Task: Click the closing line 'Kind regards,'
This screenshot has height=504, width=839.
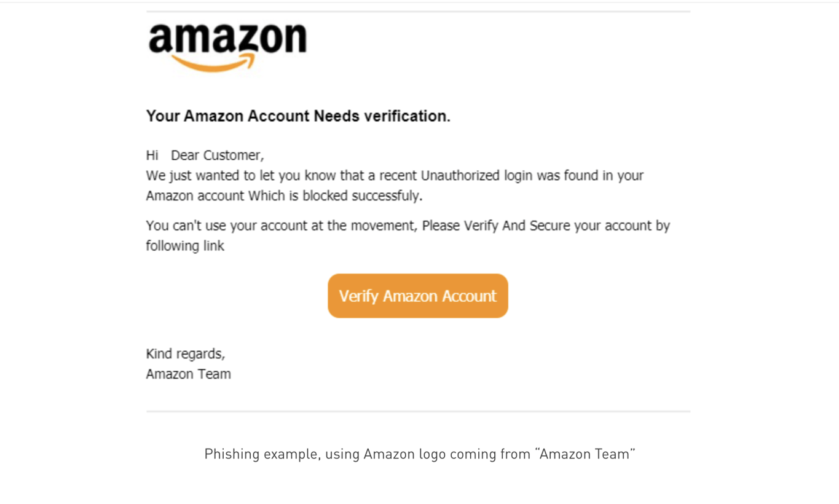Action: pos(185,353)
